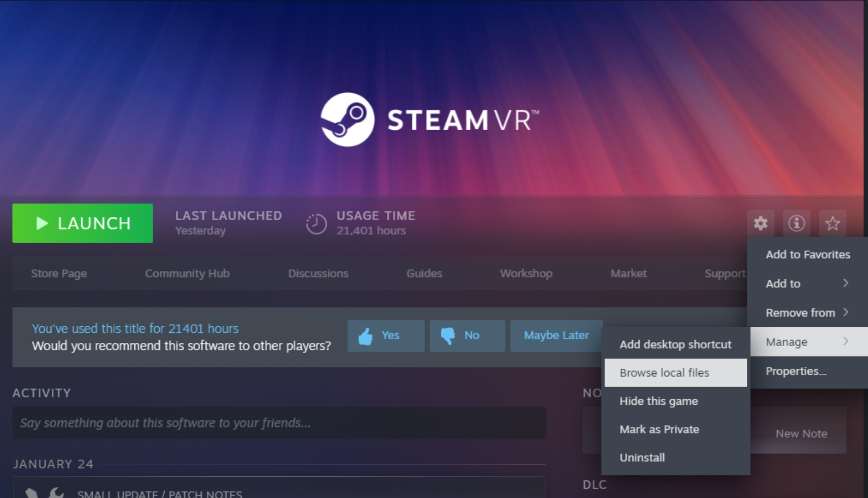
Task: Expand the Add to submenu
Action: [x=808, y=284]
